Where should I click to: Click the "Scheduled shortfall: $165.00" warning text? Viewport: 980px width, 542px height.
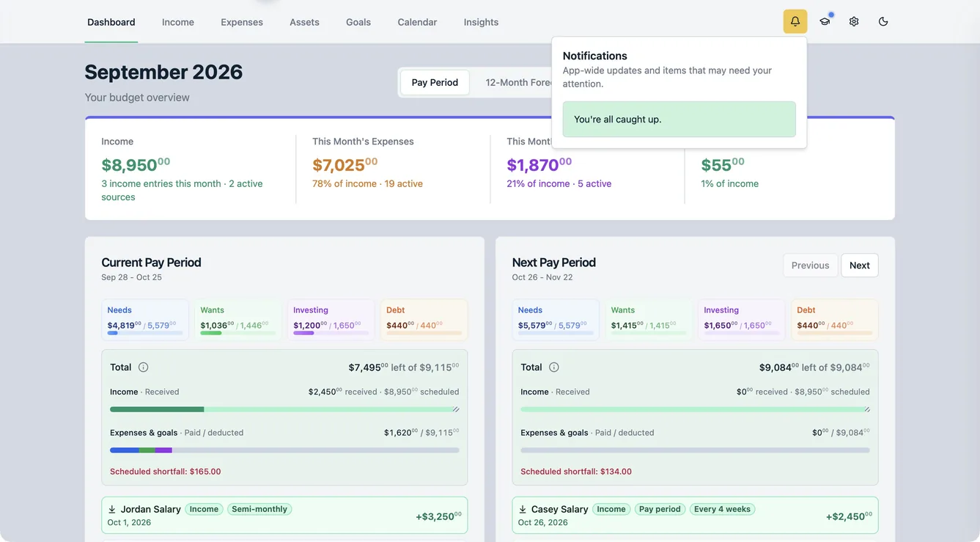(166, 472)
